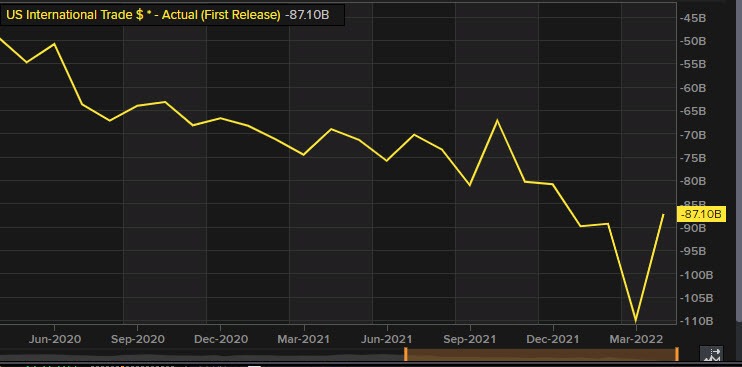Click the Mar-2021 date label
The width and height of the screenshot is (742, 367).
pyautogui.click(x=304, y=339)
